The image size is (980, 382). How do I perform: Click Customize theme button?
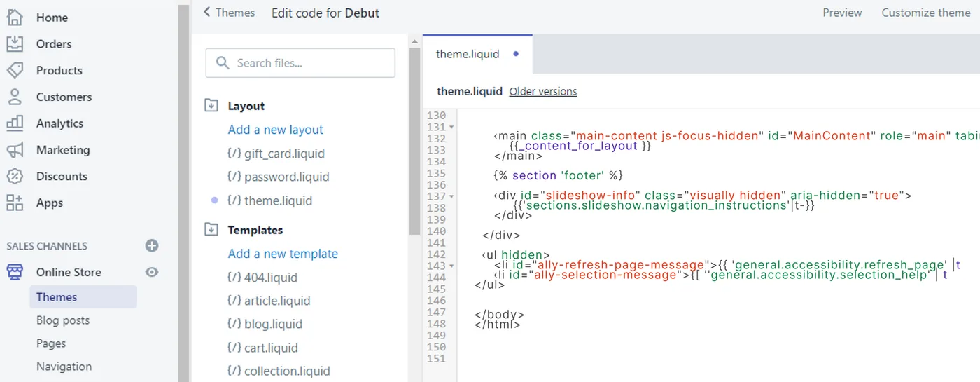click(926, 13)
